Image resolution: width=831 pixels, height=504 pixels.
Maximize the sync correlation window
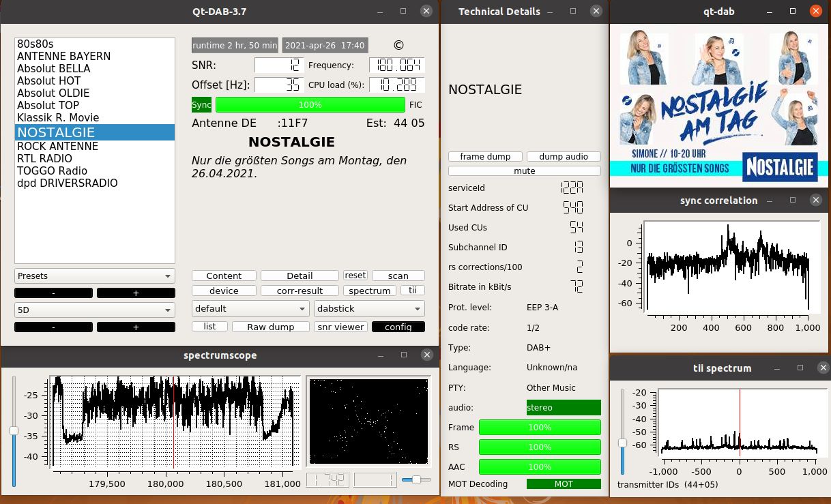click(793, 201)
